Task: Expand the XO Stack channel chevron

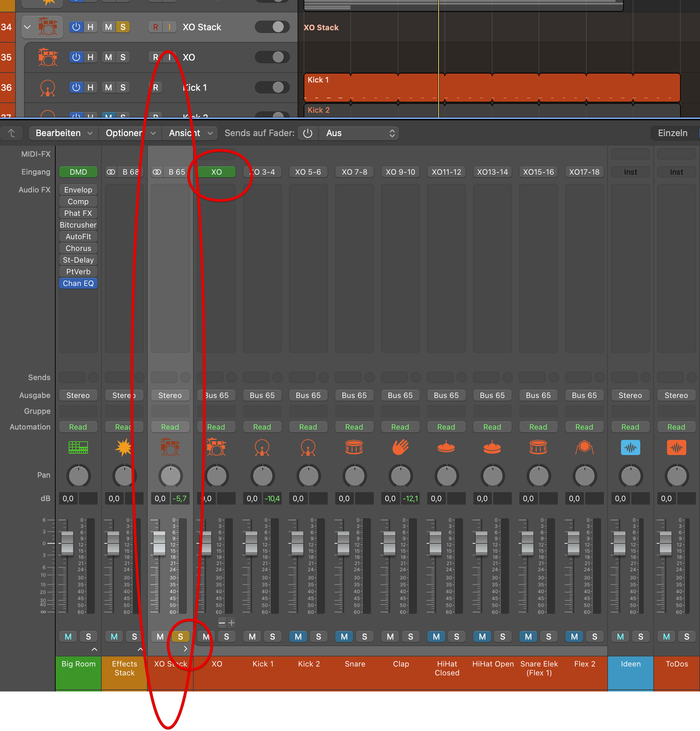Action: [185, 649]
